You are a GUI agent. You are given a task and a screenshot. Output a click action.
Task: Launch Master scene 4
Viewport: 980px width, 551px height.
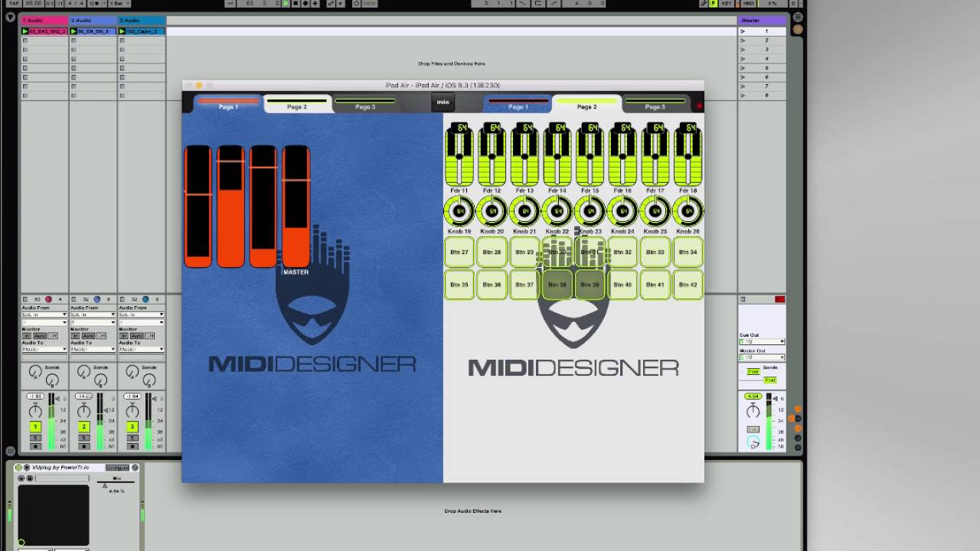tap(742, 59)
